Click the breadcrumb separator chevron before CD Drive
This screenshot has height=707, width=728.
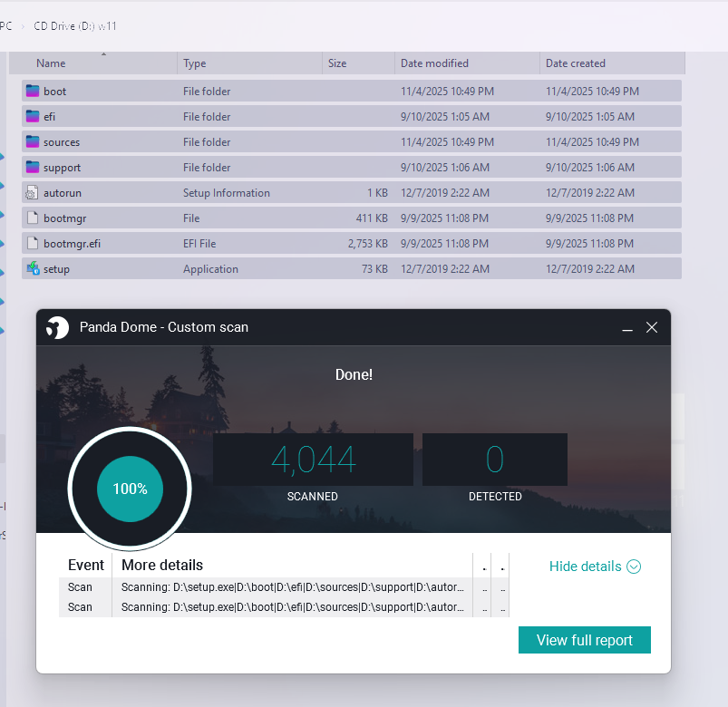tap(23, 26)
